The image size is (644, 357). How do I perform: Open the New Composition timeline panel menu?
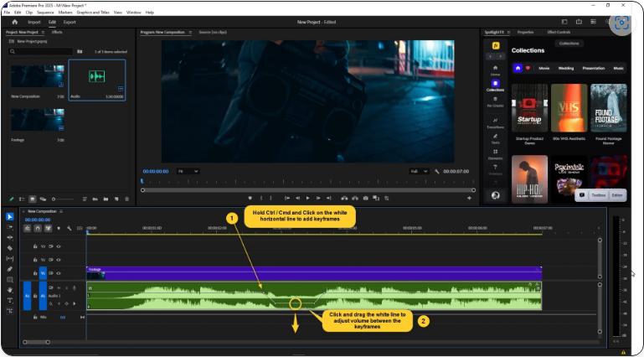pyautogui.click(x=61, y=211)
